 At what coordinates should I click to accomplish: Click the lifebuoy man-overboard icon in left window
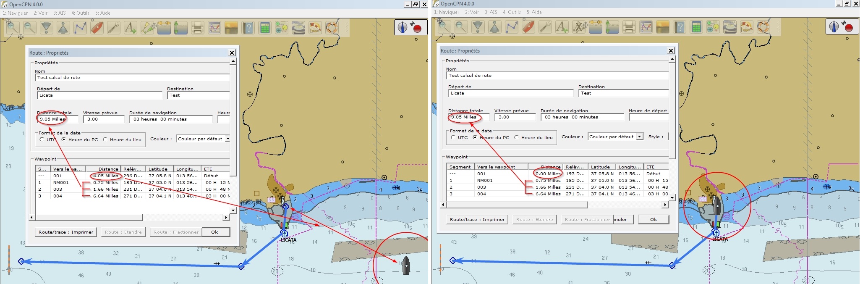point(332,28)
